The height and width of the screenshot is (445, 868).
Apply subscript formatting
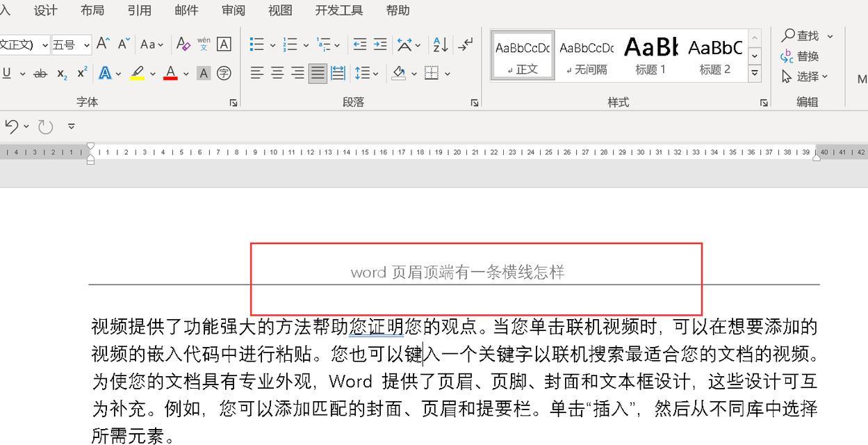pyautogui.click(x=61, y=72)
